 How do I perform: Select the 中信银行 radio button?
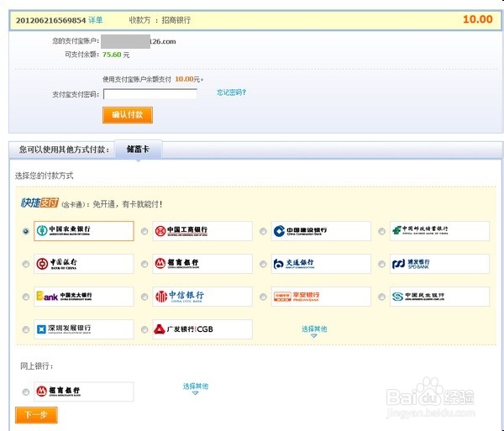click(x=144, y=297)
